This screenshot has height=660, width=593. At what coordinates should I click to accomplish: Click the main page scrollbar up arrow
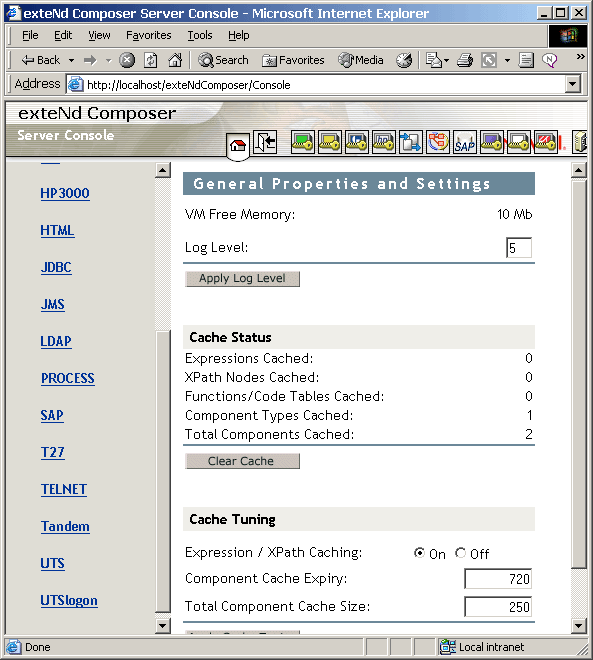[x=579, y=170]
